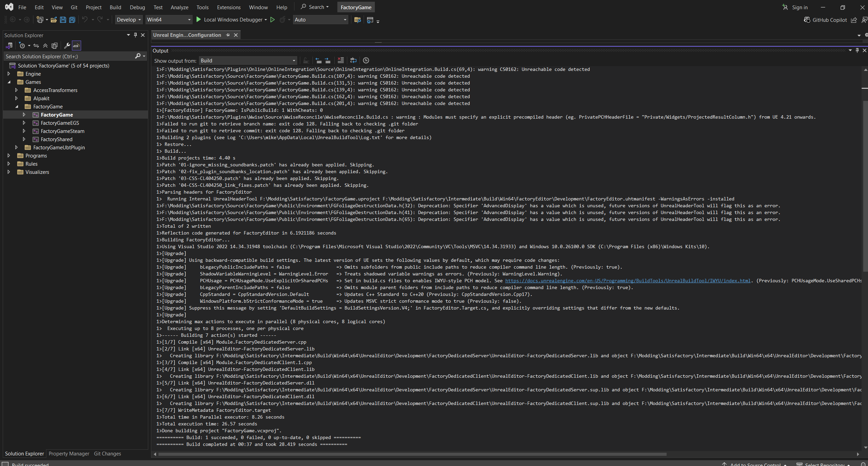This screenshot has height=466, width=868.
Task: Click the Output horizontal scrollbar thumb
Action: (412, 454)
